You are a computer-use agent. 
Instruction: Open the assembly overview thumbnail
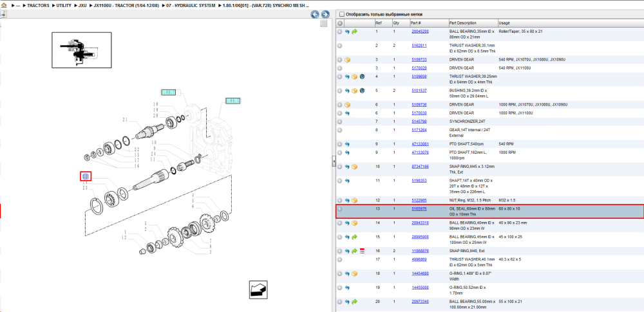click(81, 50)
